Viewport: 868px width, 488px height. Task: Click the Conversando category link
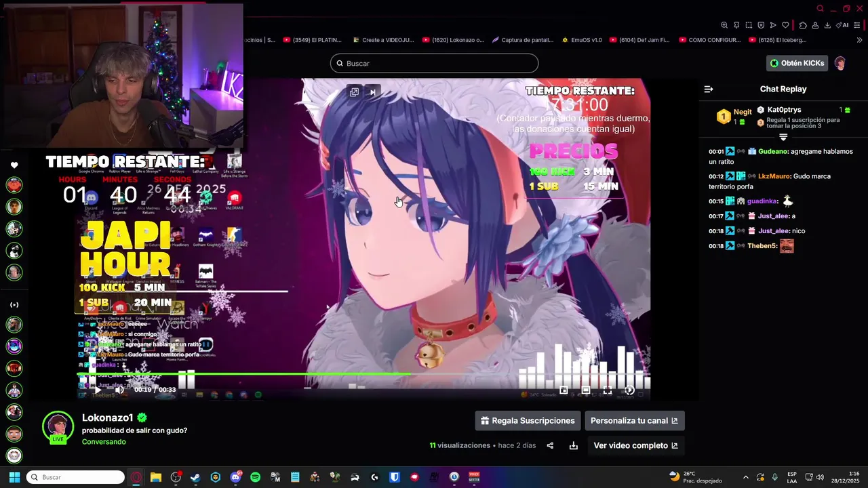tap(104, 442)
